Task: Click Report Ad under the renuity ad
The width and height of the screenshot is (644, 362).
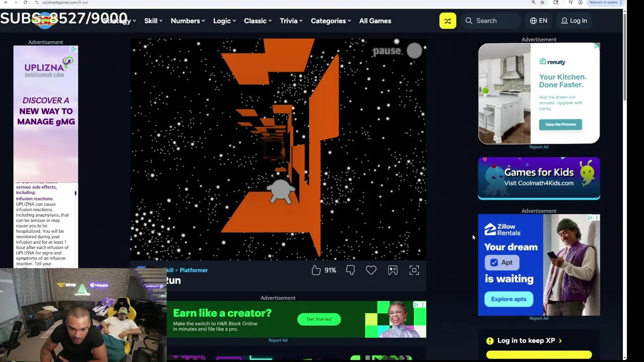Action: pyautogui.click(x=539, y=147)
